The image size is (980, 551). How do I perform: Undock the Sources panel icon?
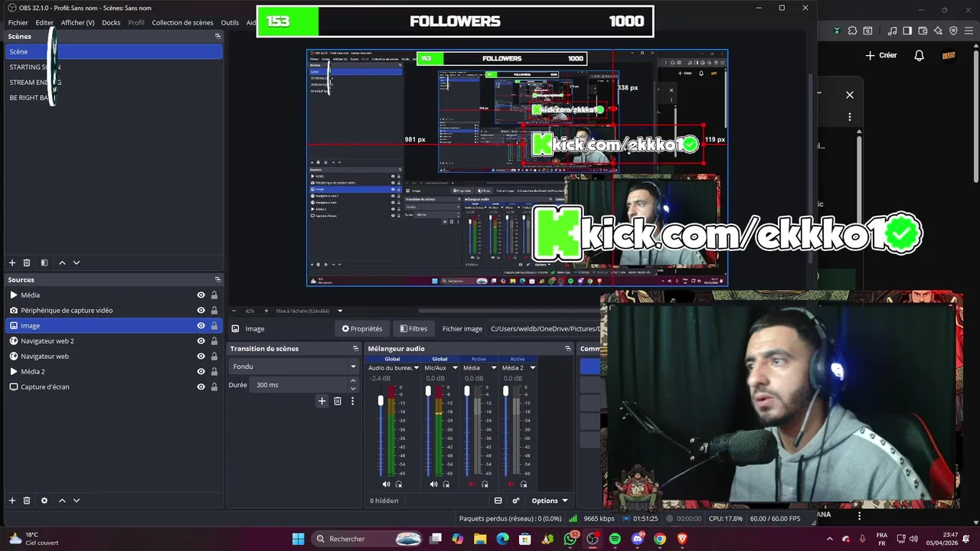click(217, 279)
